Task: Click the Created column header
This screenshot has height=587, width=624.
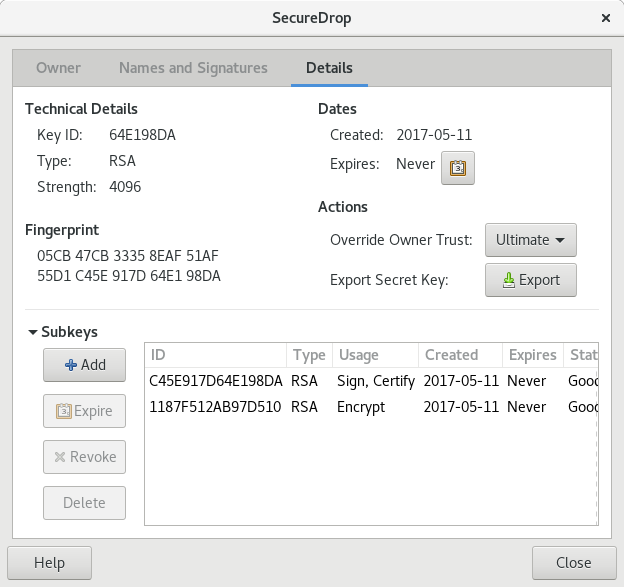Action: [460, 355]
